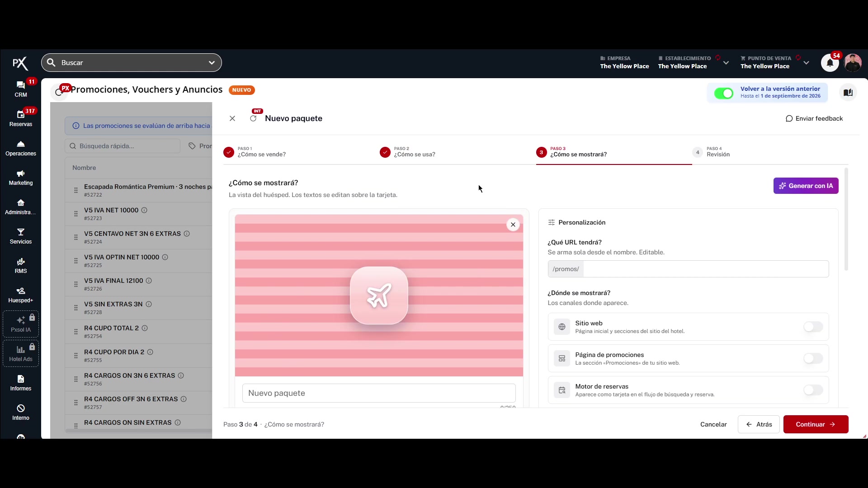Click info icon beside R4 CUPO POR DIA 2
Screen dimensions: 868x488
click(150, 352)
